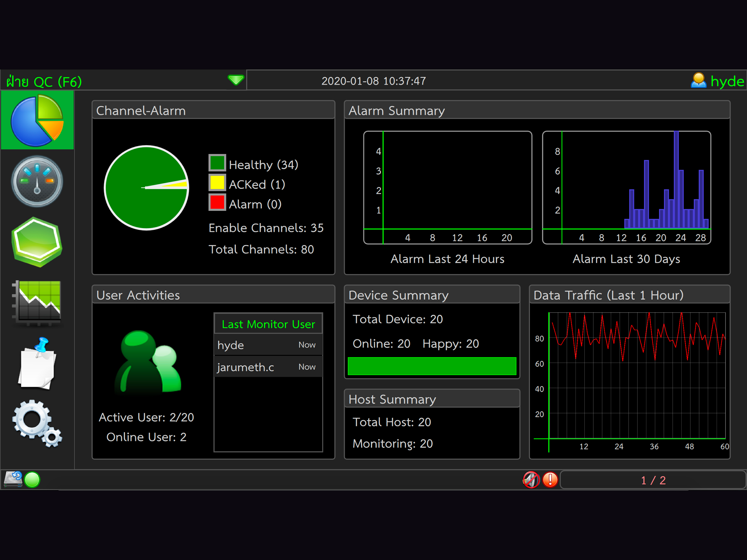The width and height of the screenshot is (747, 560).
Task: Select the hyde row in Last Monitor User
Action: pos(268,345)
